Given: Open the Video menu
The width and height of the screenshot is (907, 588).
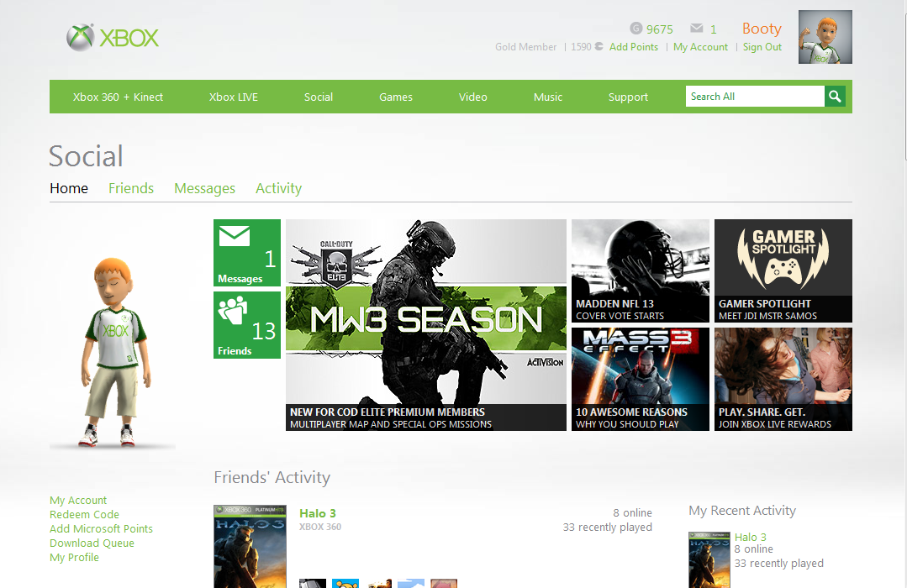Looking at the screenshot, I should (x=473, y=97).
